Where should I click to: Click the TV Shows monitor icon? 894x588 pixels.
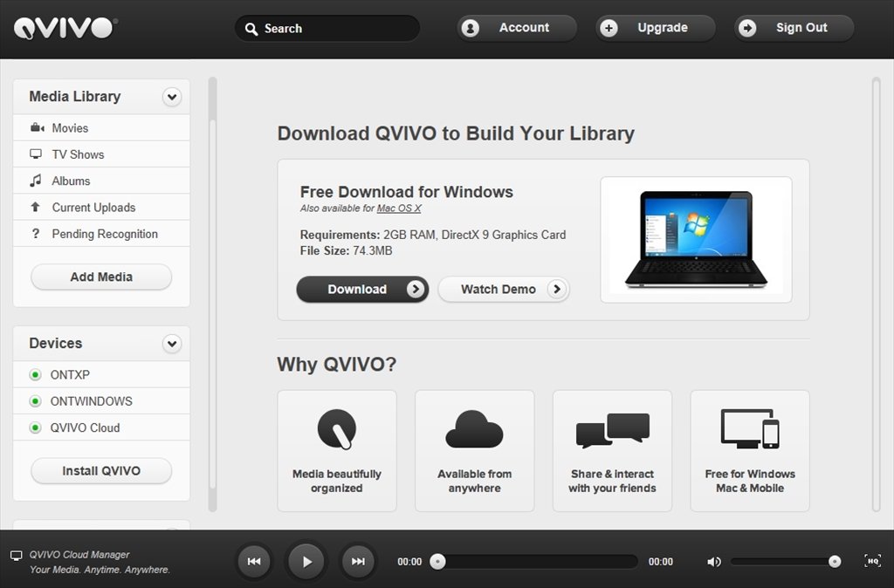35,154
